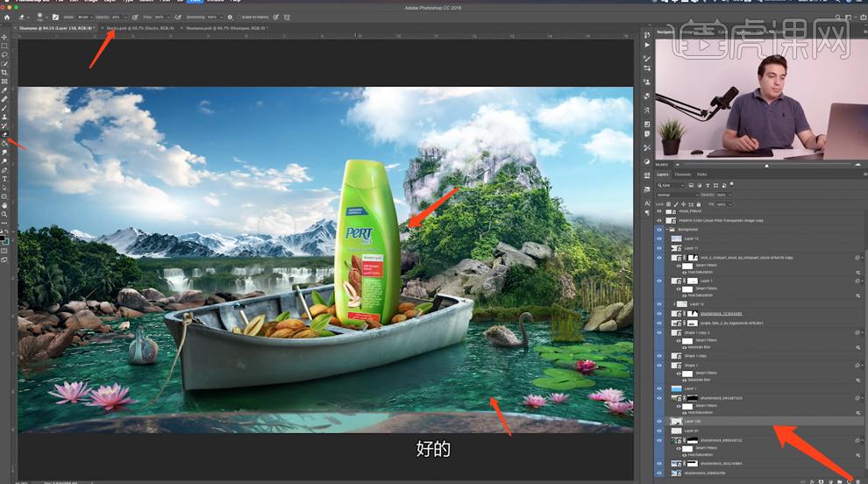This screenshot has width=868, height=484.
Task: Toggle the PNGPIX cloud layer's eye icon
Action: pos(659,220)
